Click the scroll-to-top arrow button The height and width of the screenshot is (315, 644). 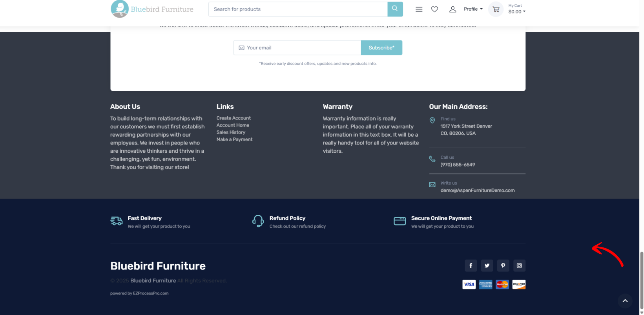pos(625,301)
